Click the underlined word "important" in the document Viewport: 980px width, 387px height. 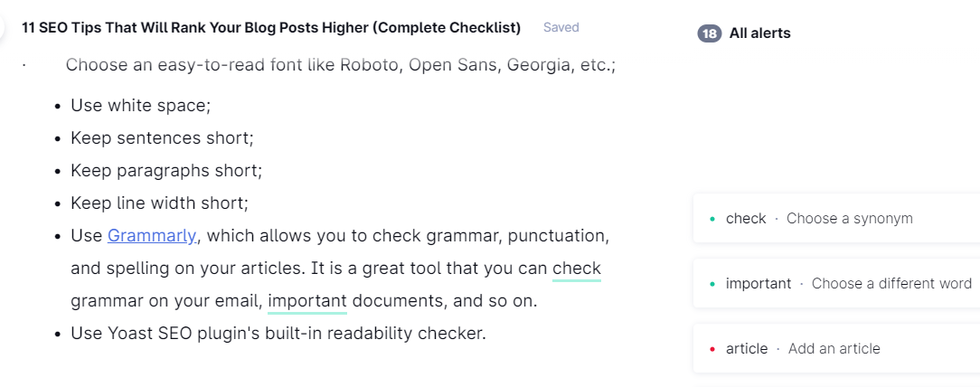pos(307,301)
